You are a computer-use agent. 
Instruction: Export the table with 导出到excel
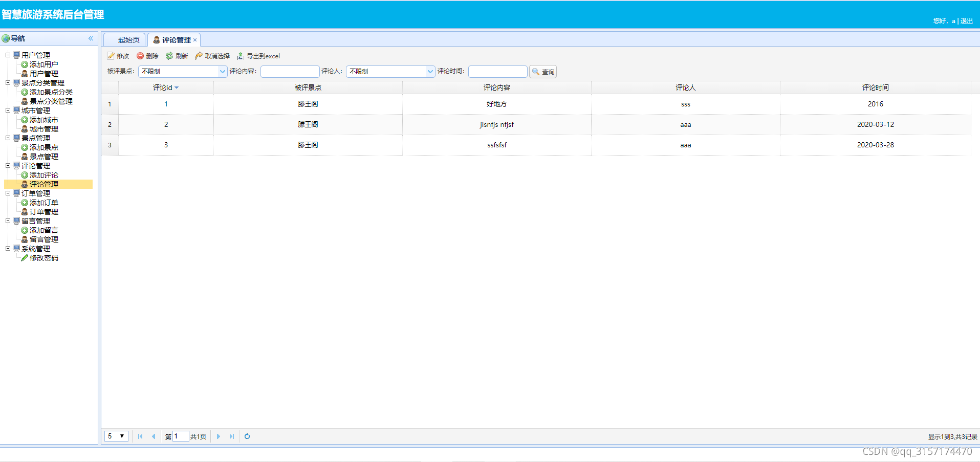click(258, 56)
